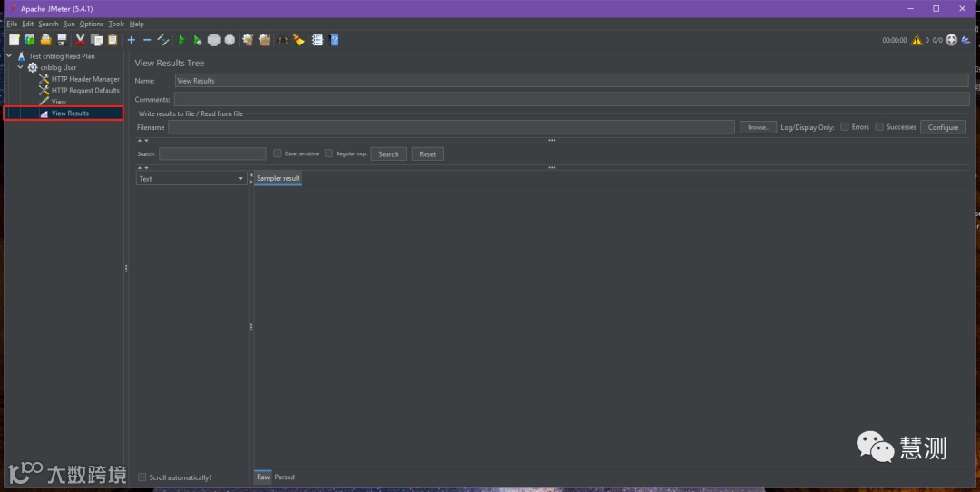Switch to the Raw view tab
The width and height of the screenshot is (980, 492).
pos(263,477)
